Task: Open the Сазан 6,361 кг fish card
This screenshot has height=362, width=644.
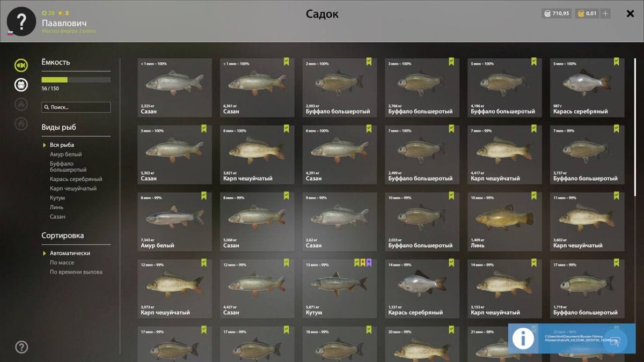Action: click(257, 87)
